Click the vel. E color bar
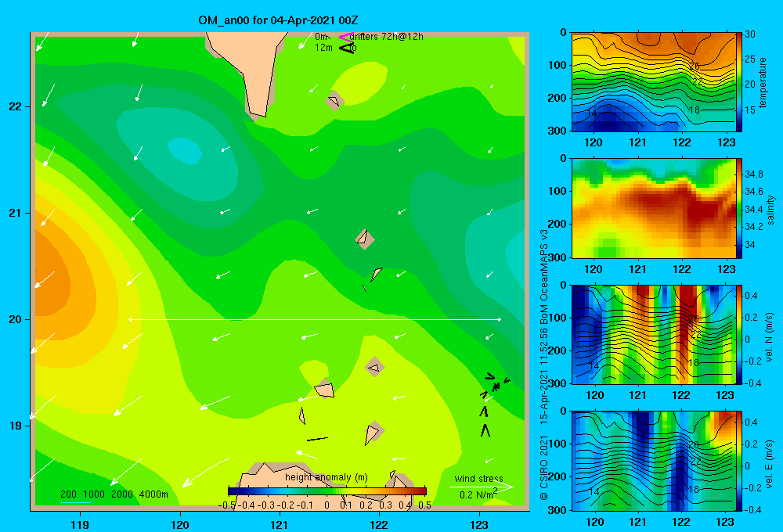Image resolution: width=783 pixels, height=532 pixels. click(739, 461)
